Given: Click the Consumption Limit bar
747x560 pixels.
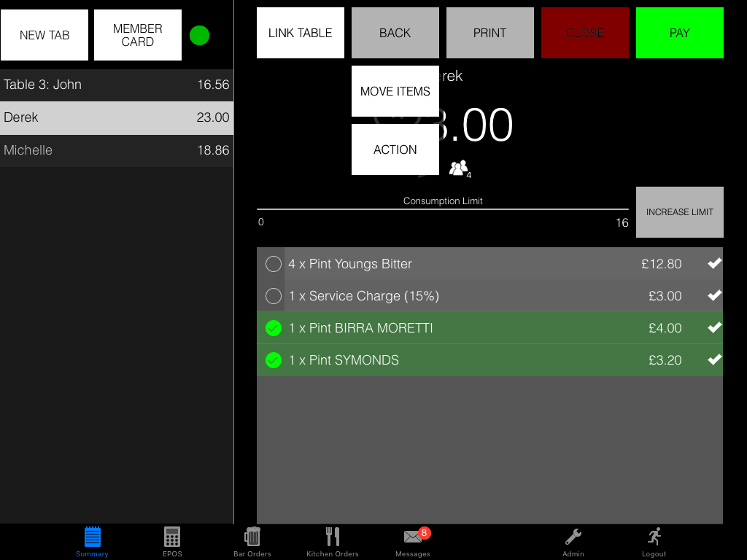Looking at the screenshot, I should [442, 209].
